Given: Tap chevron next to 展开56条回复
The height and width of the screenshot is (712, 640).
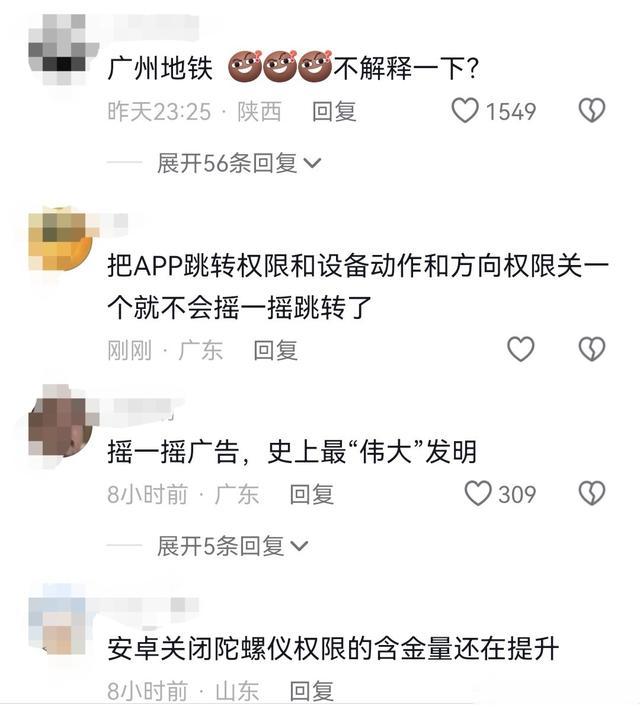Looking at the screenshot, I should 313,163.
